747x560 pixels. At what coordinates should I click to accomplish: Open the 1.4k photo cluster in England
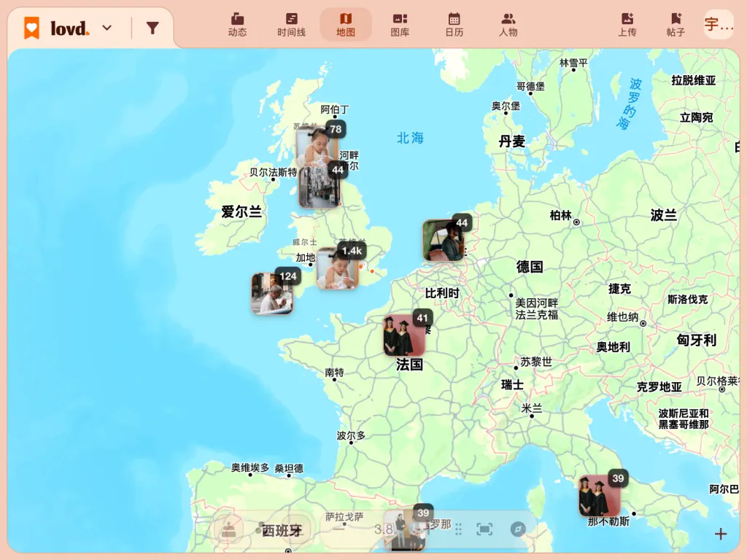pyautogui.click(x=338, y=268)
